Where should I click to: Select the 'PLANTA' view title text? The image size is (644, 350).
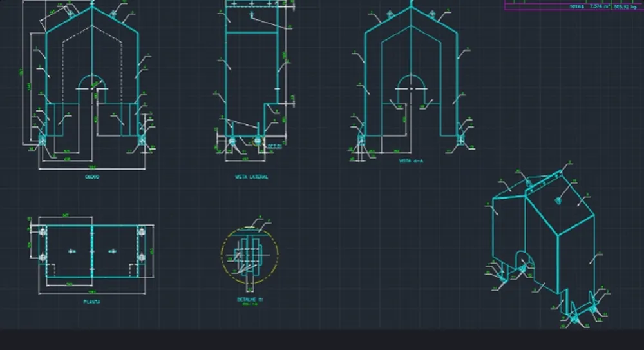point(91,302)
